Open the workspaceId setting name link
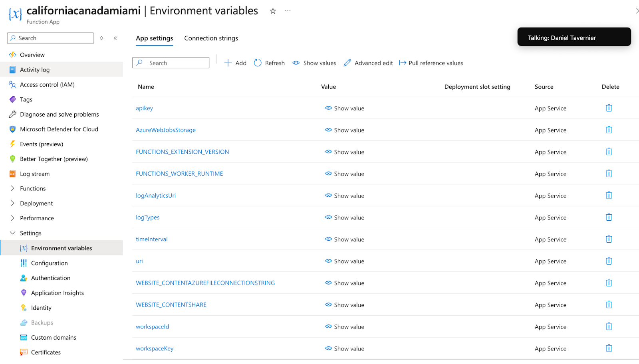The image size is (639, 364). [153, 326]
